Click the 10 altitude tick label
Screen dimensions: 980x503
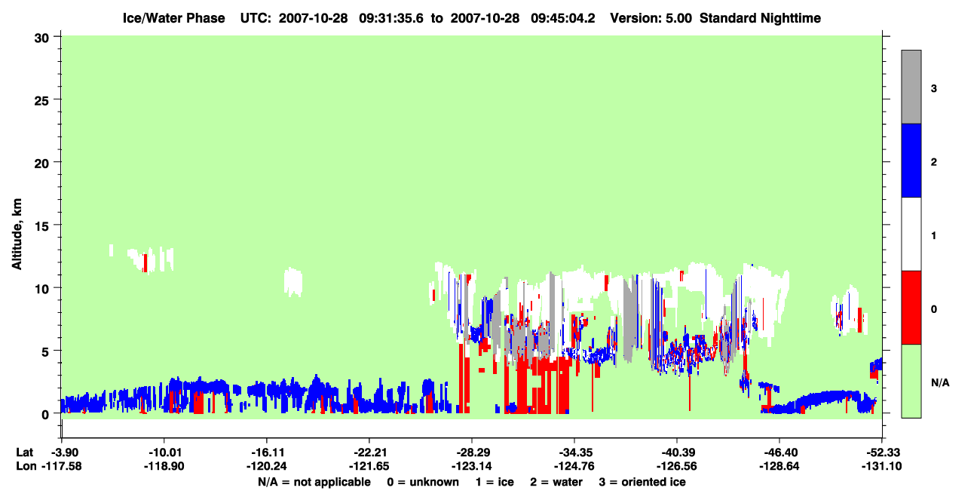coord(41,288)
